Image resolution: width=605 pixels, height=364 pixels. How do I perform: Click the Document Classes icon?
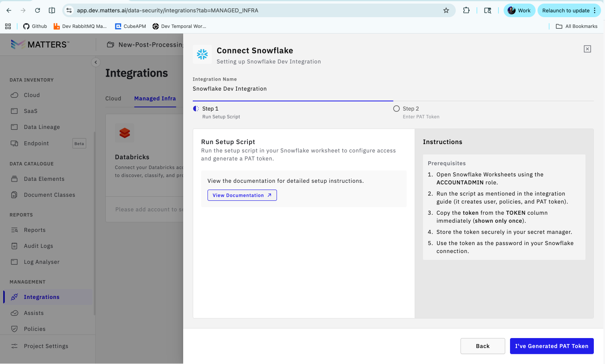[14, 195]
